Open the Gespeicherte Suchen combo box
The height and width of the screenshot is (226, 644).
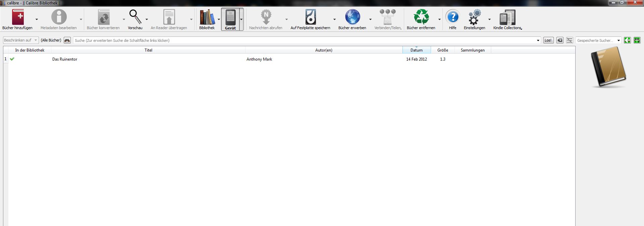click(598, 40)
